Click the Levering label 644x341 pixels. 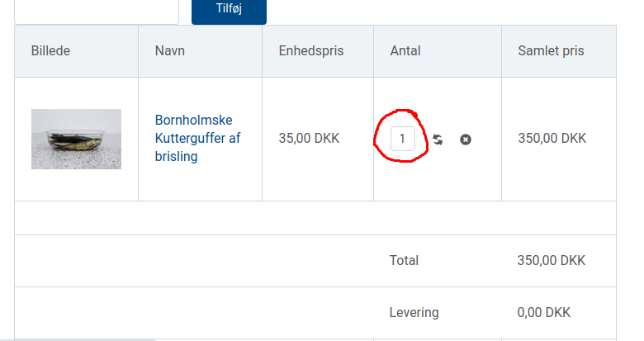414,312
